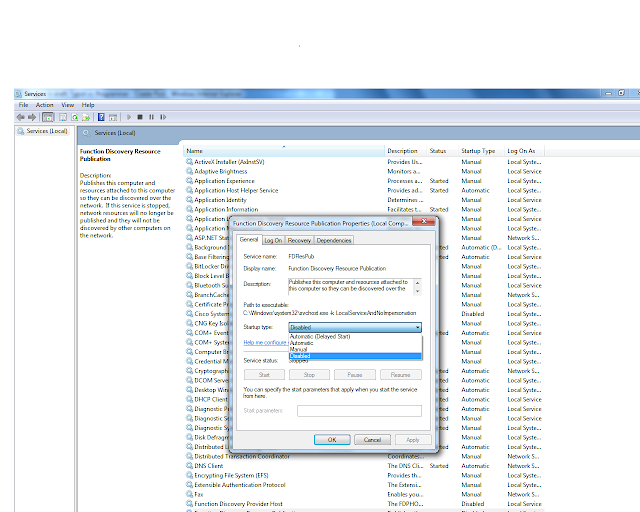Choose Manual in the startup type list
640x512 pixels.
(355, 349)
